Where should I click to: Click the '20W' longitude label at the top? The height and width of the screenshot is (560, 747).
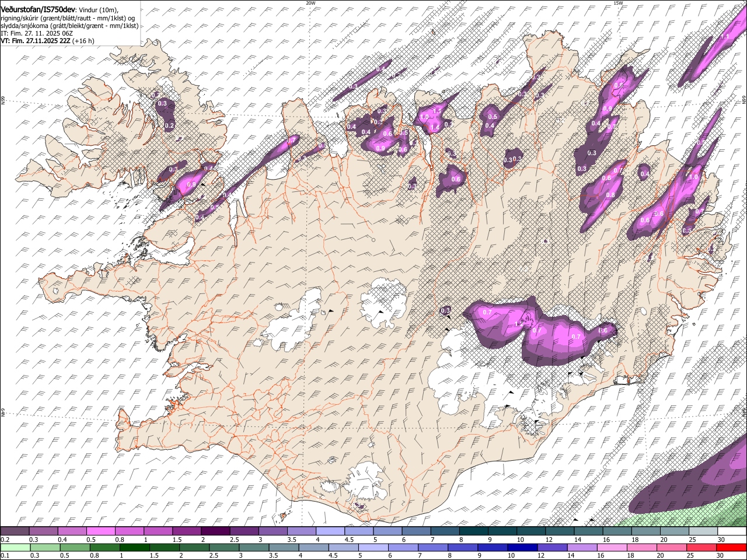coord(310,3)
